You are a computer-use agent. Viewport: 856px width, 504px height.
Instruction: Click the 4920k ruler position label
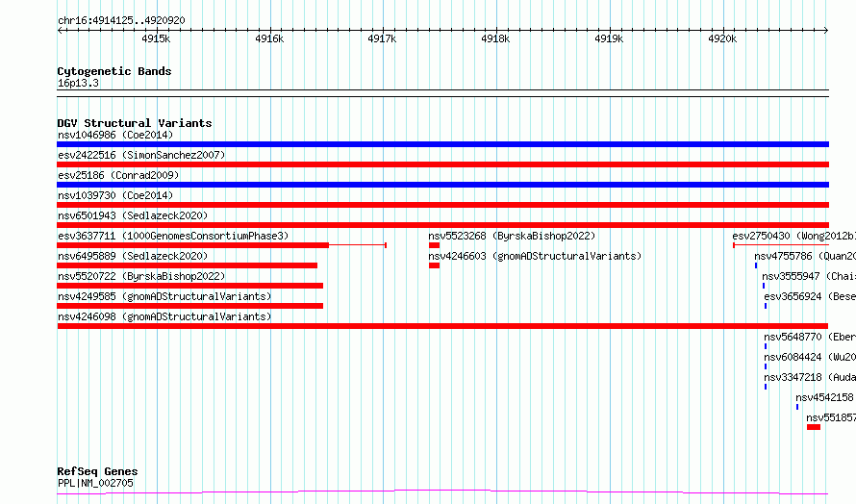(x=722, y=38)
